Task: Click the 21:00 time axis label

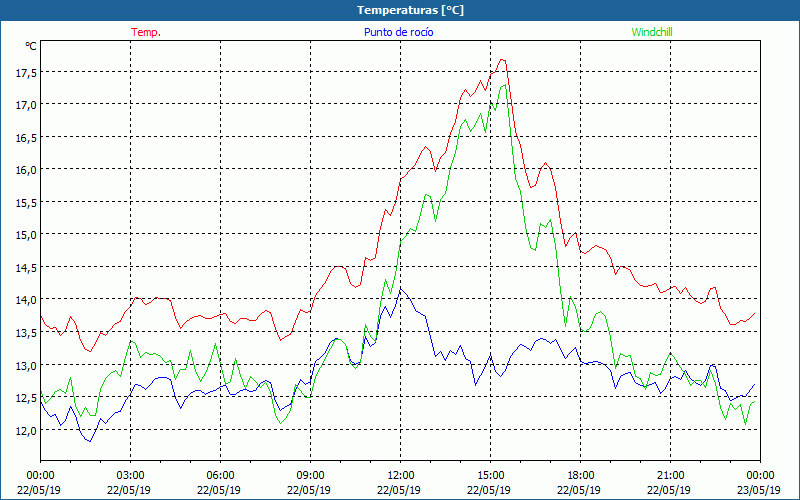Action: click(670, 476)
